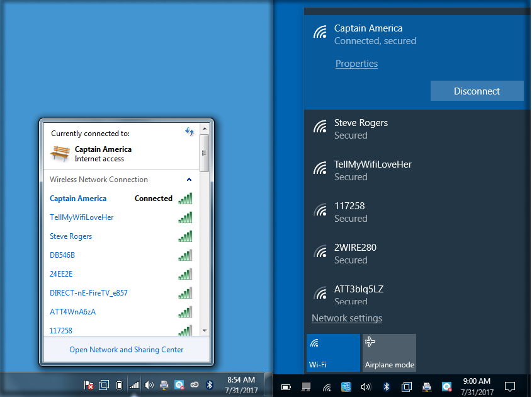Click the park bench network icon
Image resolution: width=532 pixels, height=397 pixels.
(60, 154)
